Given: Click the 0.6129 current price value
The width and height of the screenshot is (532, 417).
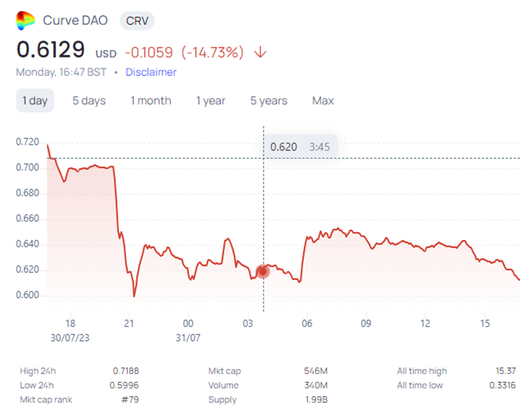Looking at the screenshot, I should tap(50, 50).
